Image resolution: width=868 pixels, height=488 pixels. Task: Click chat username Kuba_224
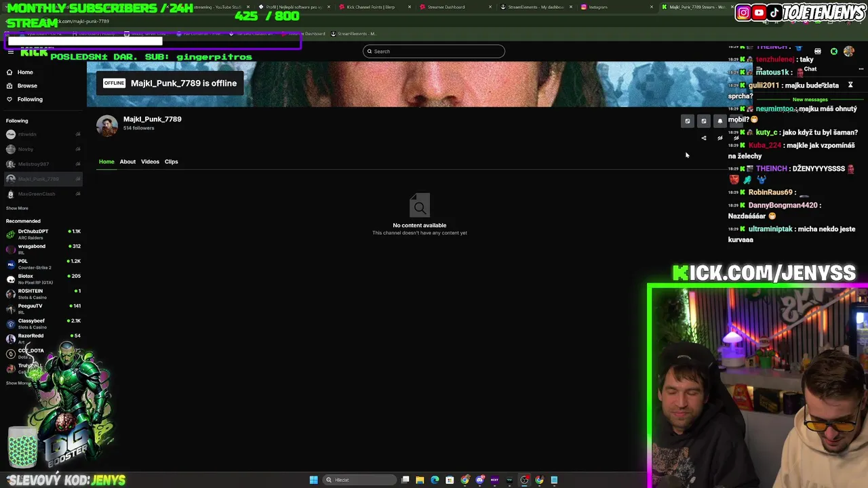pos(765,146)
